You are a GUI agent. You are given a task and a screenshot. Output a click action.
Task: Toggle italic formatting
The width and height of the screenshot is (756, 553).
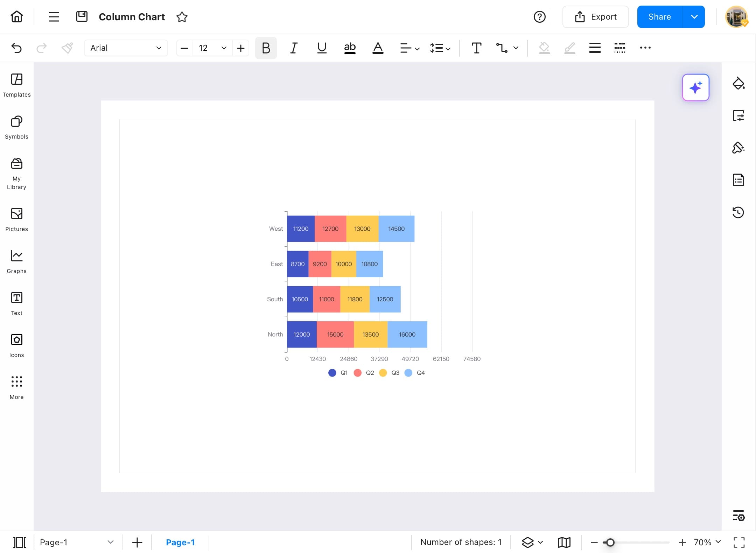[293, 48]
